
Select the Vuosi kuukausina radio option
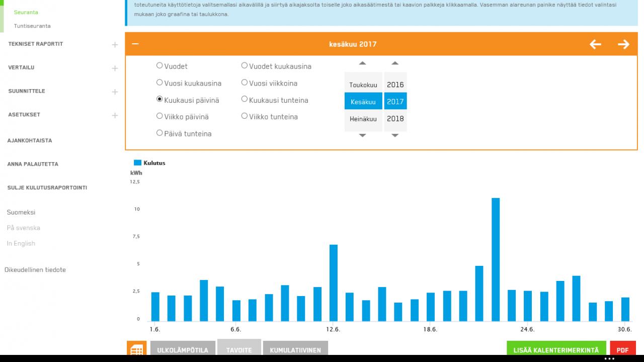pos(159,83)
